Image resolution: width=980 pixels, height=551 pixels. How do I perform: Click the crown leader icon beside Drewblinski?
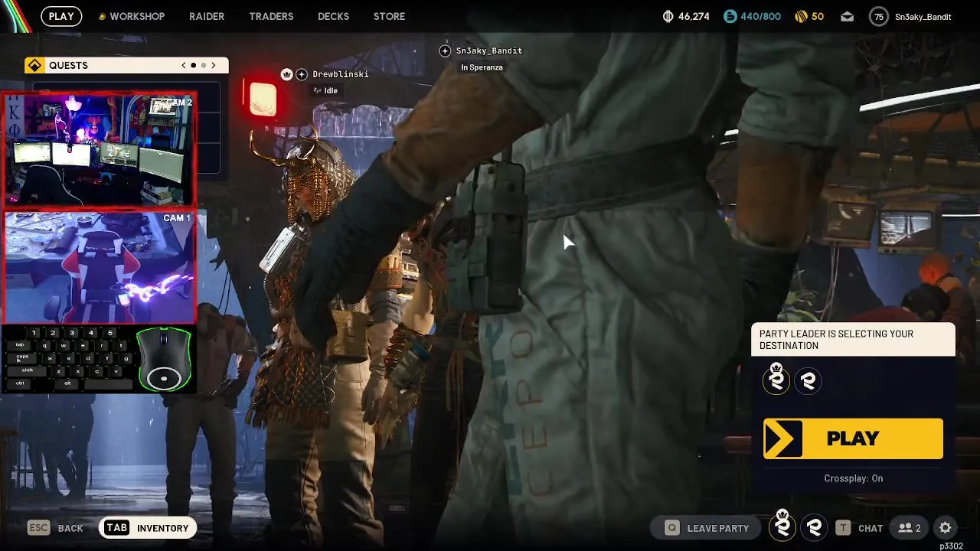click(287, 74)
